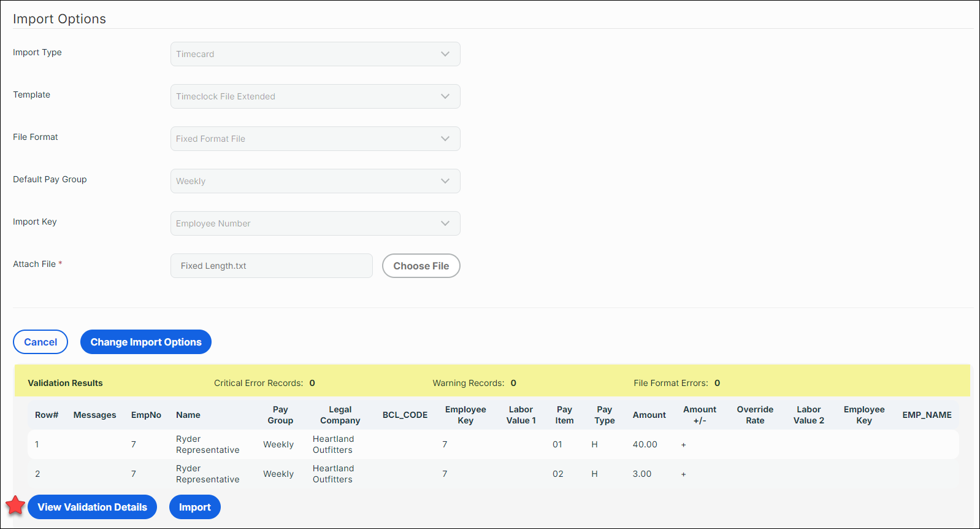The width and height of the screenshot is (980, 529).
Task: Click the Choose File button
Action: pyautogui.click(x=421, y=266)
